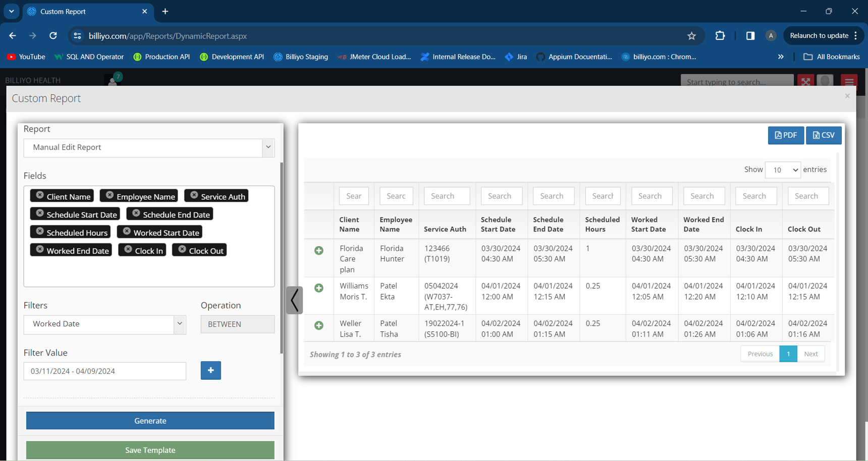Open the Manual Edit Report dropdown

coord(149,148)
